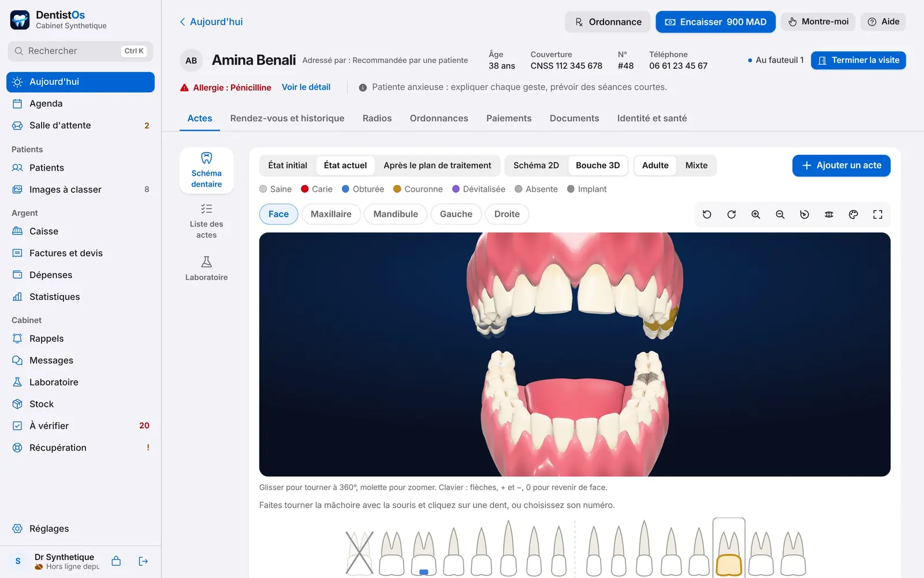The image size is (924, 578).
Task: Click the Ordonnance button
Action: coord(608,22)
